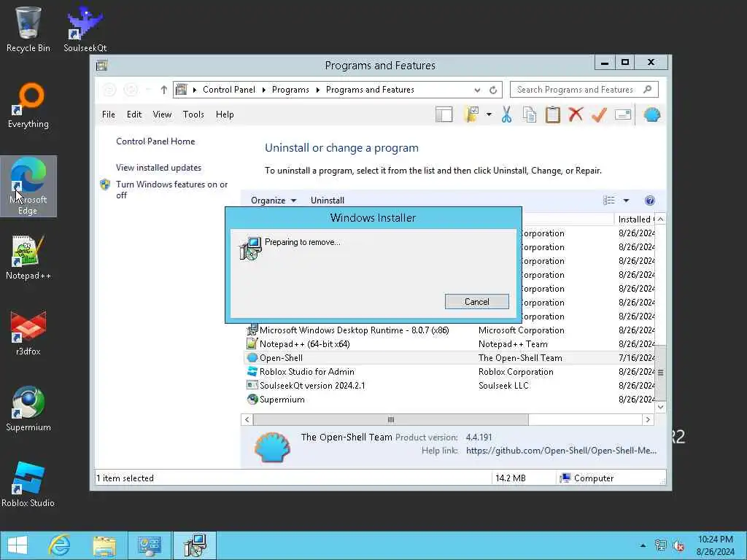Click the red X Delete toolbar icon
Image resolution: width=747 pixels, height=560 pixels.
coord(576,114)
